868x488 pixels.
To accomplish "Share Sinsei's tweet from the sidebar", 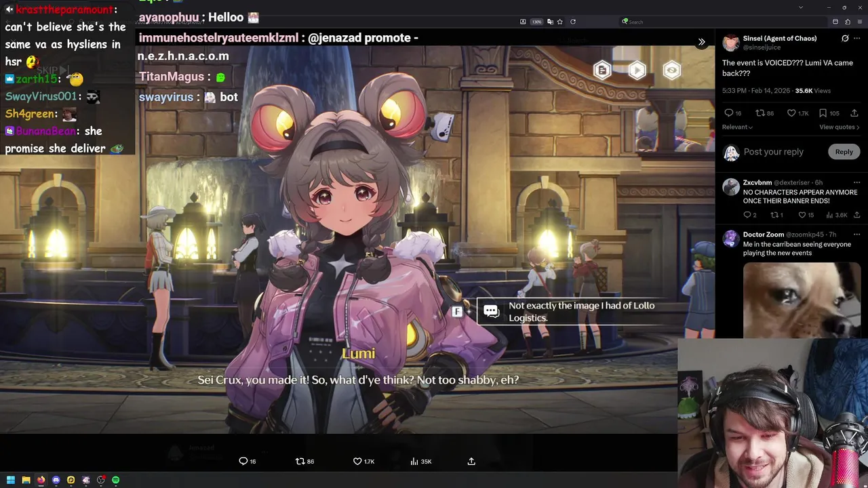I will point(854,113).
